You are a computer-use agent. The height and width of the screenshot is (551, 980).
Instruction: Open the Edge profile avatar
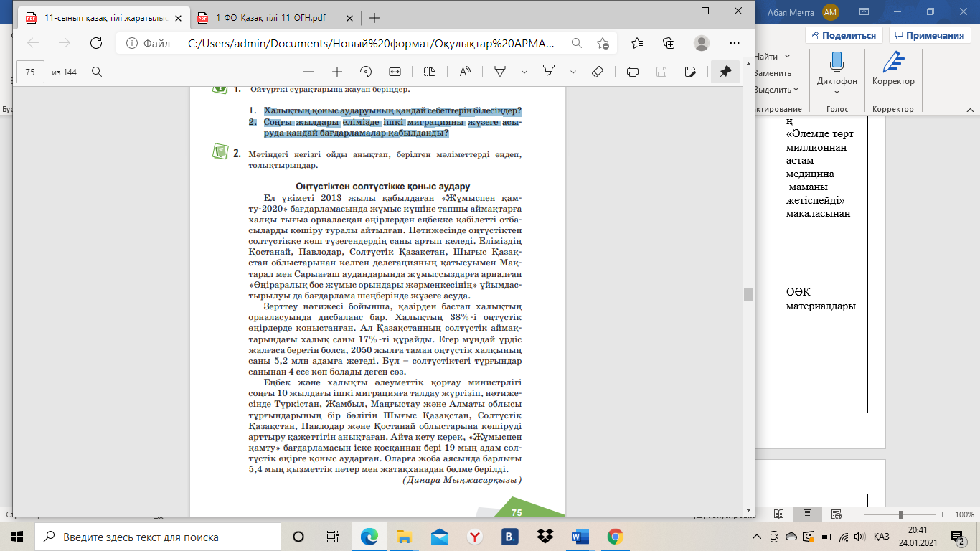pyautogui.click(x=702, y=42)
